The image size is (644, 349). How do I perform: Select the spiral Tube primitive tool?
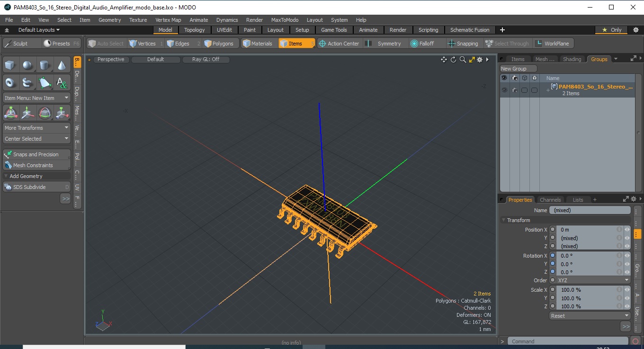pyautogui.click(x=27, y=83)
